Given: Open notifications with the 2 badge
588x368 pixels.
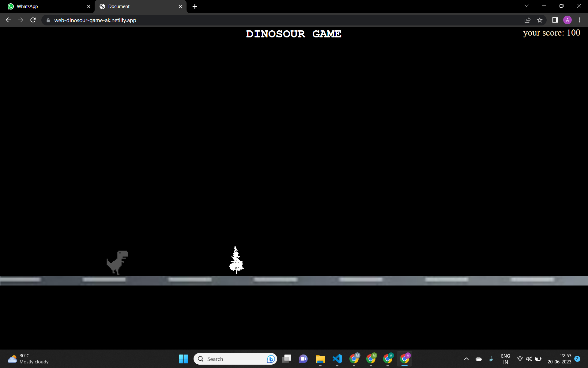Looking at the screenshot, I should pyautogui.click(x=577, y=359).
